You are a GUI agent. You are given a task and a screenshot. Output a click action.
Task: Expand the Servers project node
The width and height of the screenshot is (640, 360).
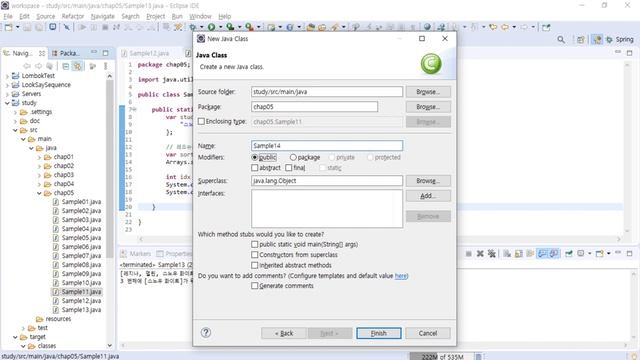coord(7,94)
